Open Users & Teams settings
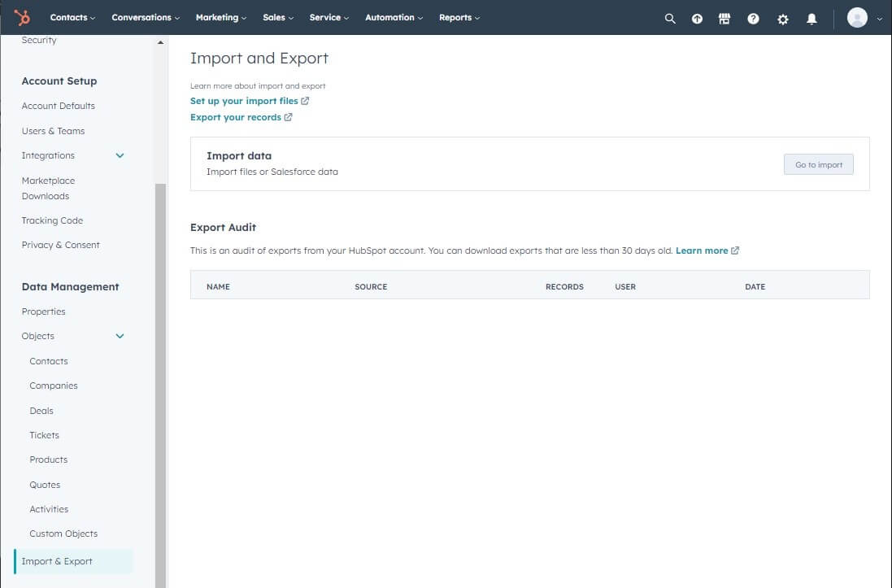The height and width of the screenshot is (588, 892). click(53, 131)
